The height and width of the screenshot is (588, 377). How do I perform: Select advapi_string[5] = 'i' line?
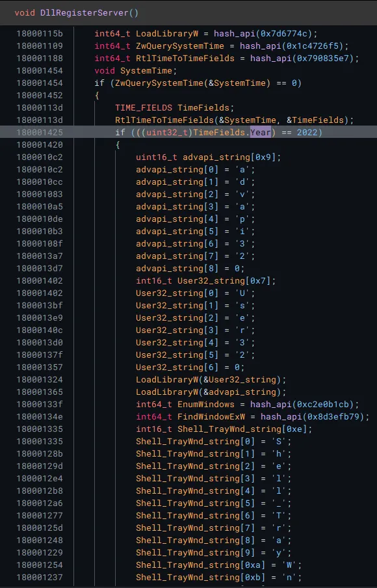point(195,232)
